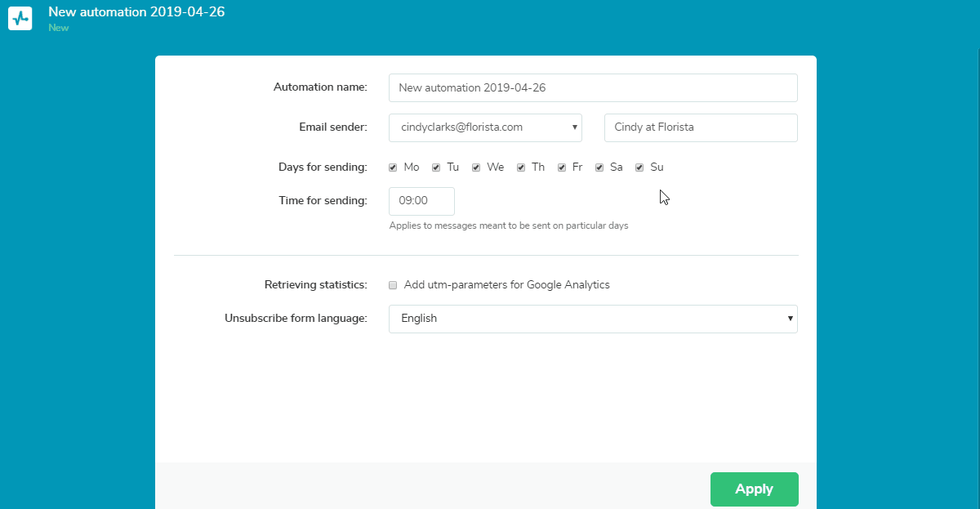This screenshot has height=509, width=980.
Task: Open the email sender address dropdown
Action: (x=485, y=127)
